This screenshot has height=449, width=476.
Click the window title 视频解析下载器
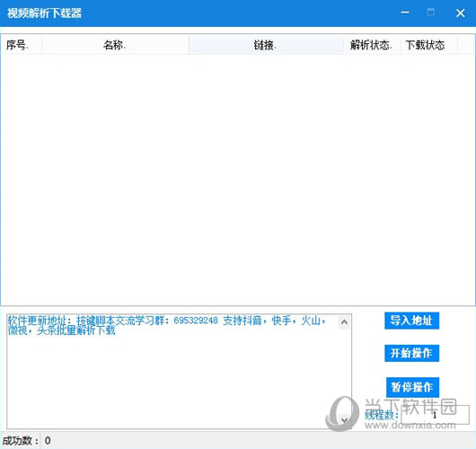click(x=44, y=13)
